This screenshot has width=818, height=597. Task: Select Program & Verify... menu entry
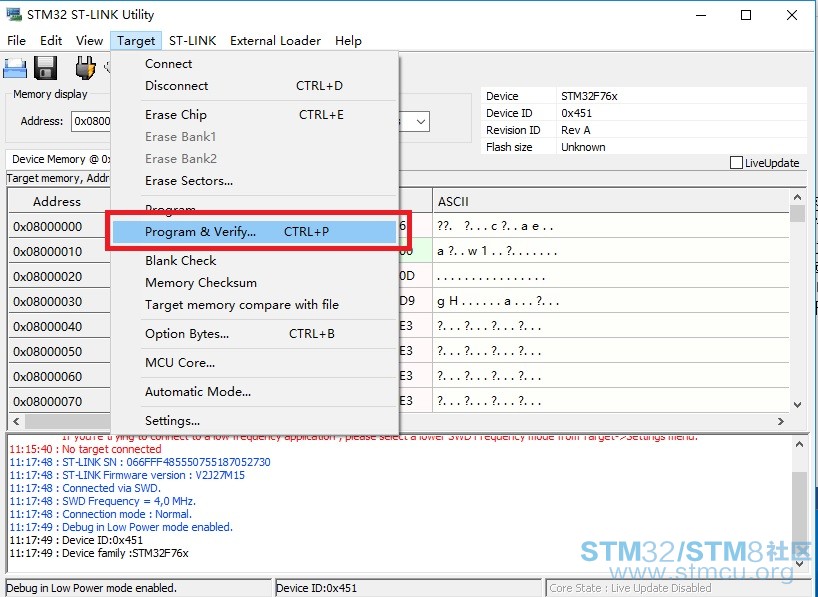tap(255, 232)
